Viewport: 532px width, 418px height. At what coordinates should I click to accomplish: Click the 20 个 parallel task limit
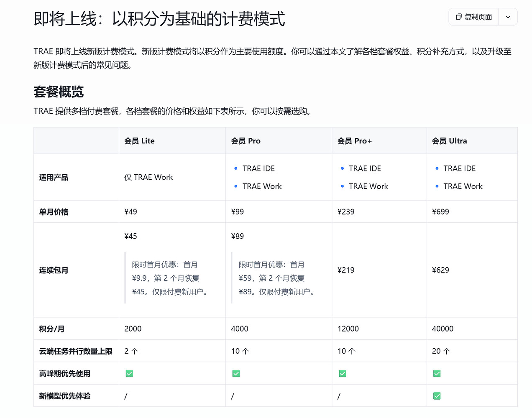[441, 351]
